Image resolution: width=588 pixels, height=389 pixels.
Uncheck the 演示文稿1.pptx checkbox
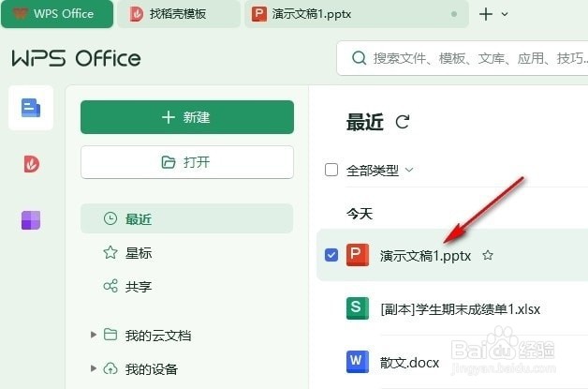click(331, 255)
